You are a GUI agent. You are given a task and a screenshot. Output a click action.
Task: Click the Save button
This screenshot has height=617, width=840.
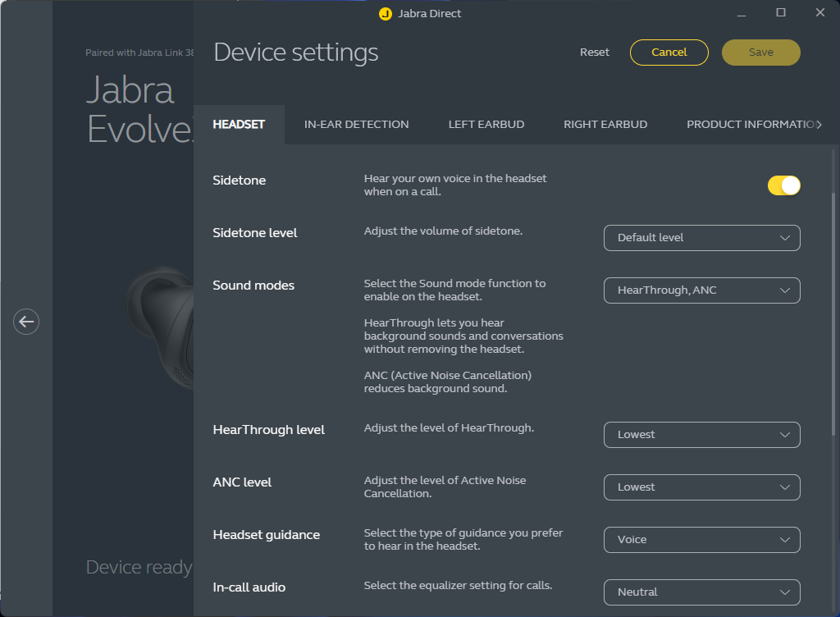pos(760,53)
